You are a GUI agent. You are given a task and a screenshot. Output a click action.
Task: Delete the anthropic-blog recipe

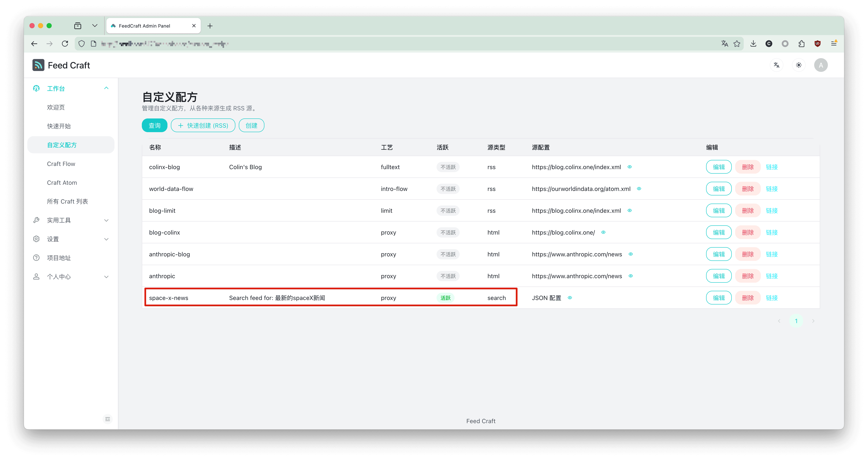[x=748, y=254]
